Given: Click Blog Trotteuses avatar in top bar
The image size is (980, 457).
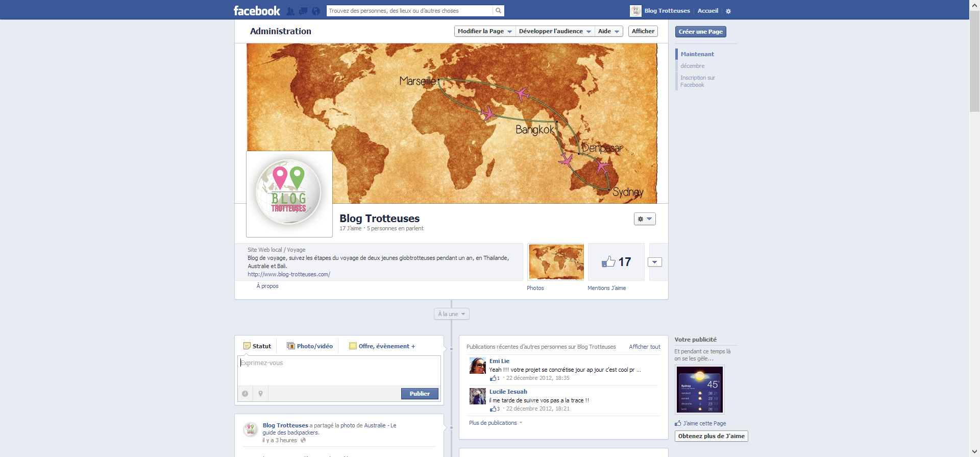Looking at the screenshot, I should (x=635, y=11).
